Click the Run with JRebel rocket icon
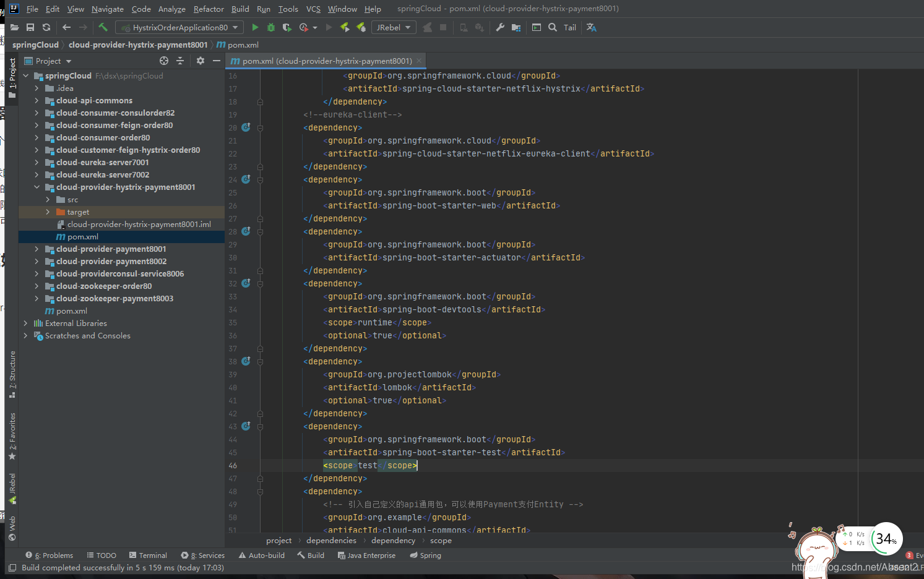The height and width of the screenshot is (579, 924). pos(345,27)
